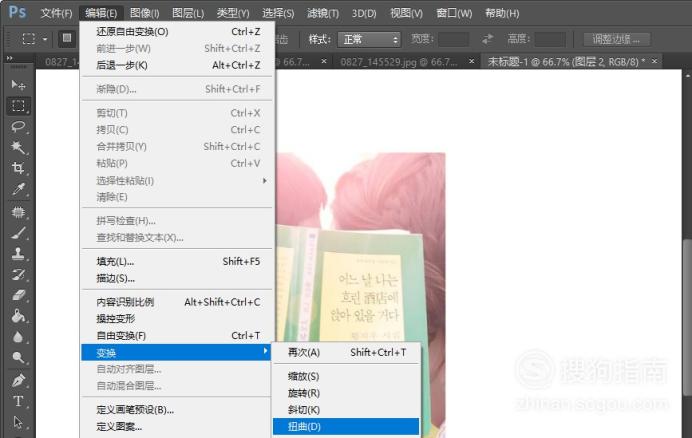Choose 内容识别比例 menu entry
The width and height of the screenshot is (692, 438).
pyautogui.click(x=177, y=302)
